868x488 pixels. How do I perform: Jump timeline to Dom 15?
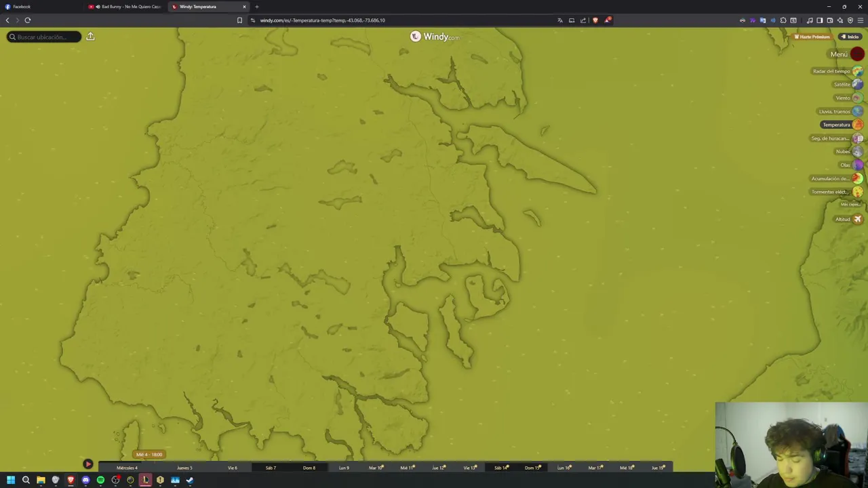(532, 468)
